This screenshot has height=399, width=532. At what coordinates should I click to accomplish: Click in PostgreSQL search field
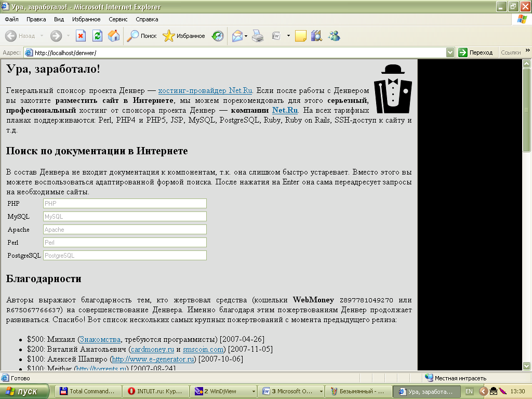pos(125,256)
